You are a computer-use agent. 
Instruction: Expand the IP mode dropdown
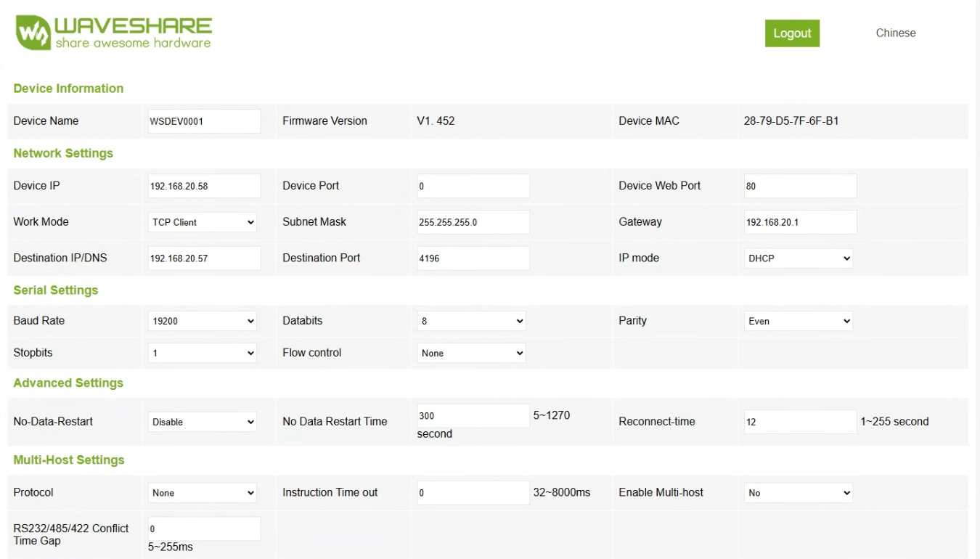tap(798, 258)
